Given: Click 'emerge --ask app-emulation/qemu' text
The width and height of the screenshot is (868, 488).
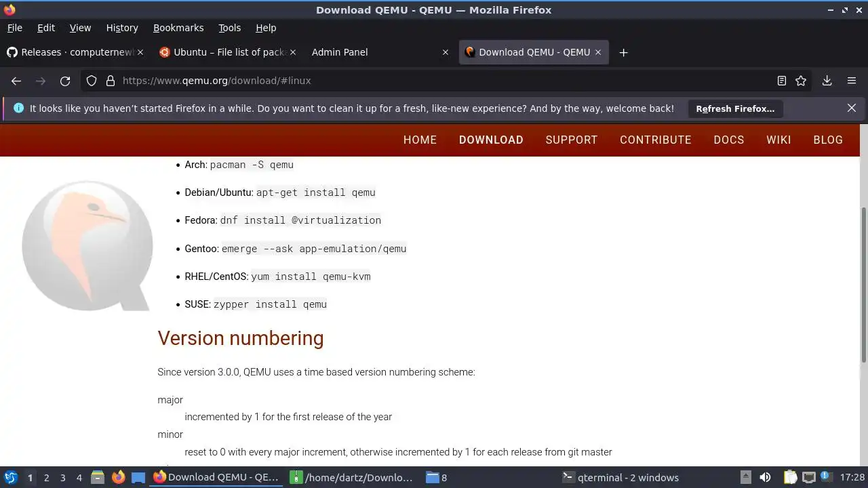Looking at the screenshot, I should pos(314,249).
